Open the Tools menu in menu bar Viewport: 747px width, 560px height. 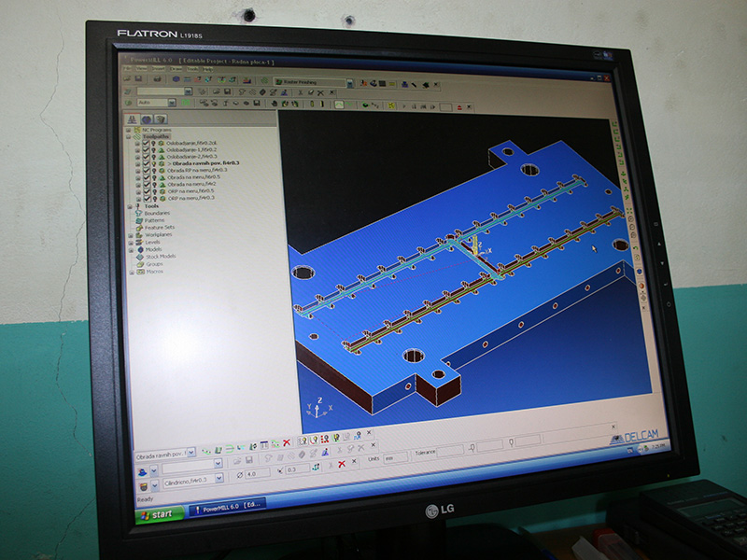click(192, 69)
